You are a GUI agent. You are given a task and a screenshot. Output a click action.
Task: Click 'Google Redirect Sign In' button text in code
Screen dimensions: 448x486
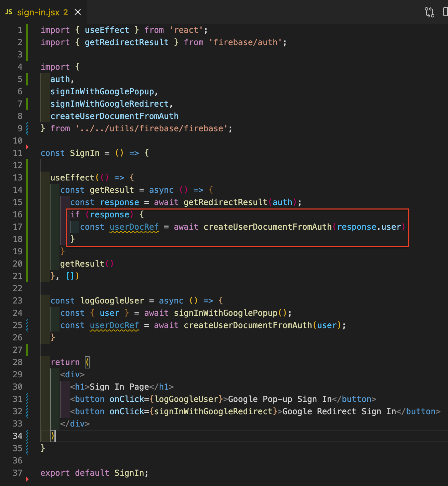click(x=339, y=411)
